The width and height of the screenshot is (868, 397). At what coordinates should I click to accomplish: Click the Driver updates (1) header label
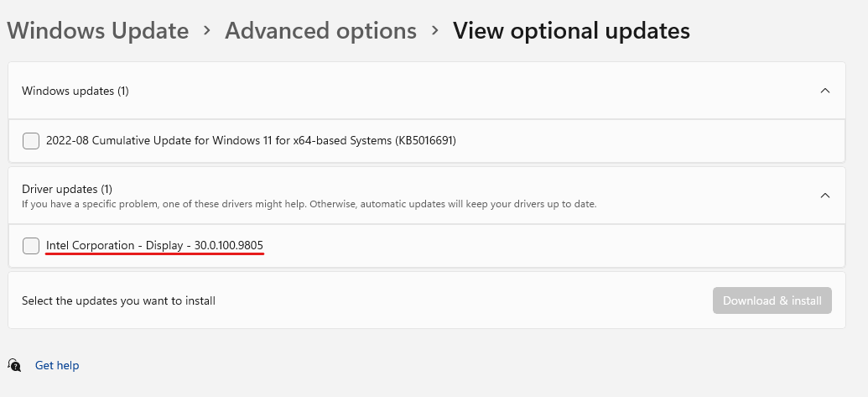coord(67,190)
